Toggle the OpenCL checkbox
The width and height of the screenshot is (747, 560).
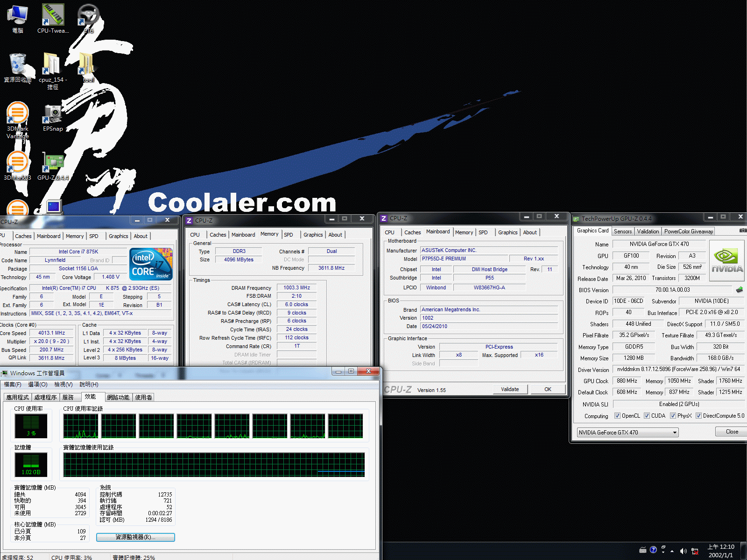(x=617, y=416)
